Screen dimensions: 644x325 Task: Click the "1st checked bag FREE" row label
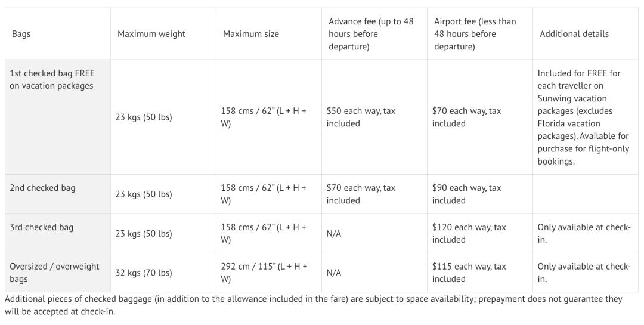pyautogui.click(x=52, y=79)
